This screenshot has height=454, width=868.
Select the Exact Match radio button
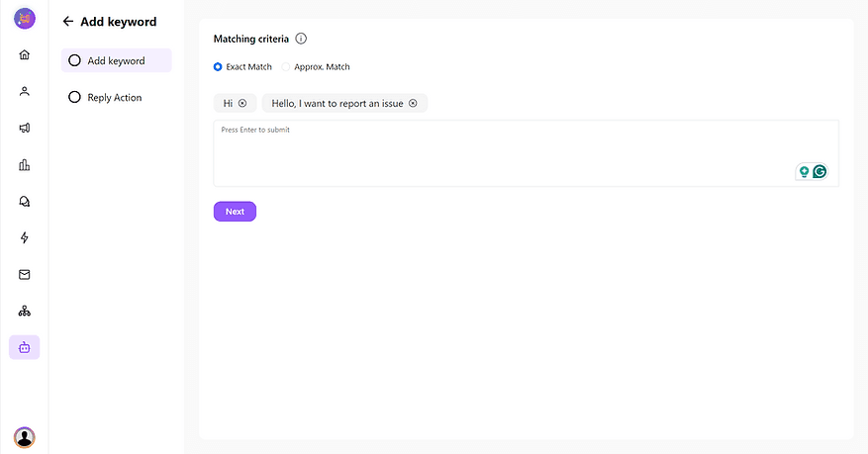click(218, 67)
